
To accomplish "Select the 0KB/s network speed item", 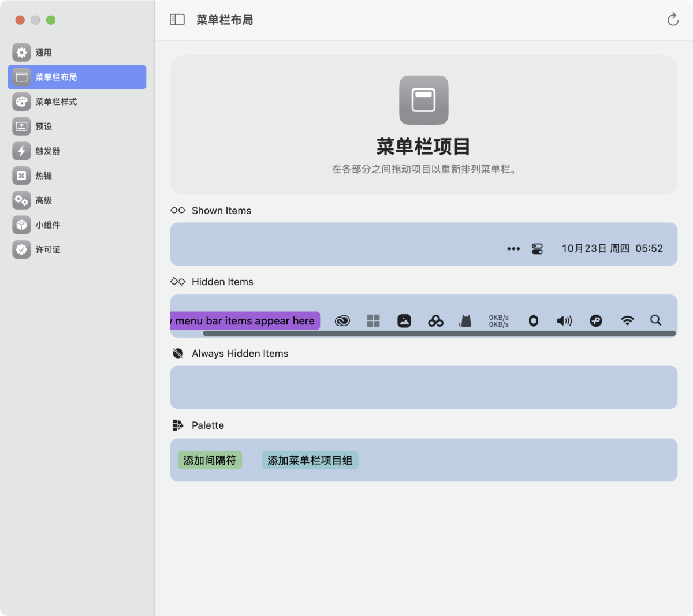I will pos(499,321).
